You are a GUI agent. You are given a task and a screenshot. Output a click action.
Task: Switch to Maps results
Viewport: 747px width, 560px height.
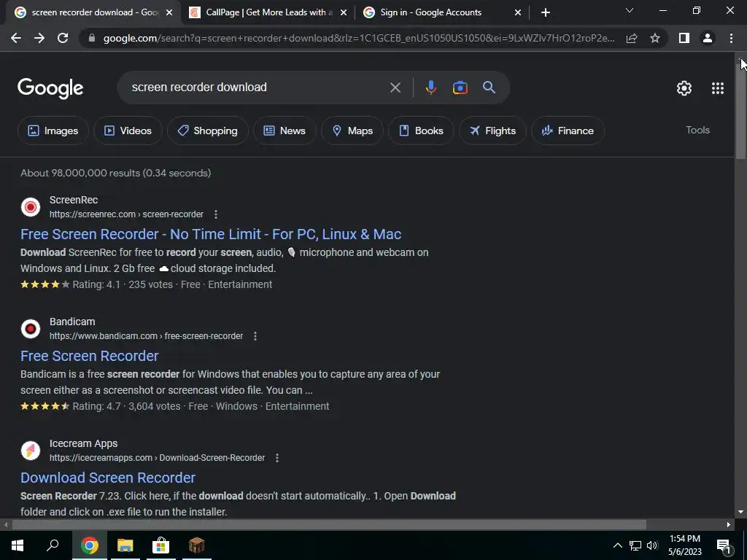point(352,131)
